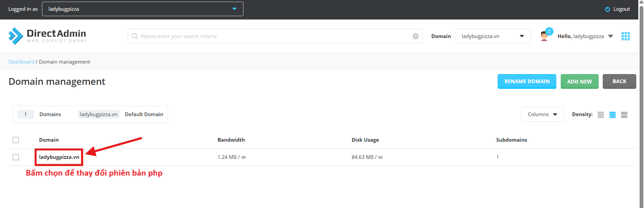644x208 pixels.
Task: Sort by the Bandwidth column header
Action: (x=231, y=140)
